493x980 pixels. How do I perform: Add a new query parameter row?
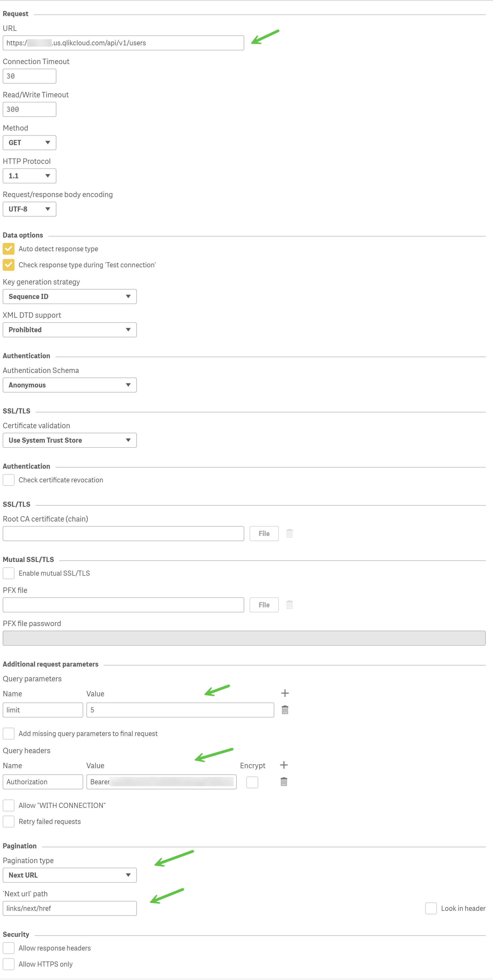tap(285, 693)
